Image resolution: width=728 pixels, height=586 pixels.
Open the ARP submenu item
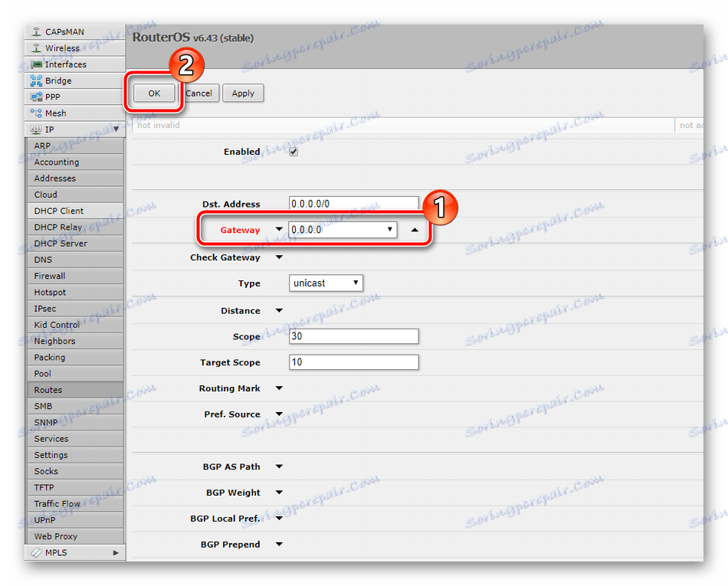click(x=76, y=146)
